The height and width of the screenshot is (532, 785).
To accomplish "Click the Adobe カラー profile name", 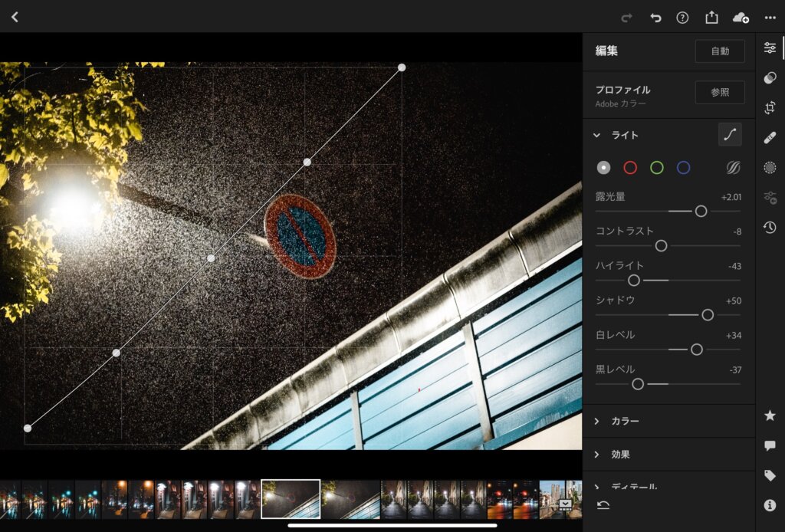I will (620, 104).
